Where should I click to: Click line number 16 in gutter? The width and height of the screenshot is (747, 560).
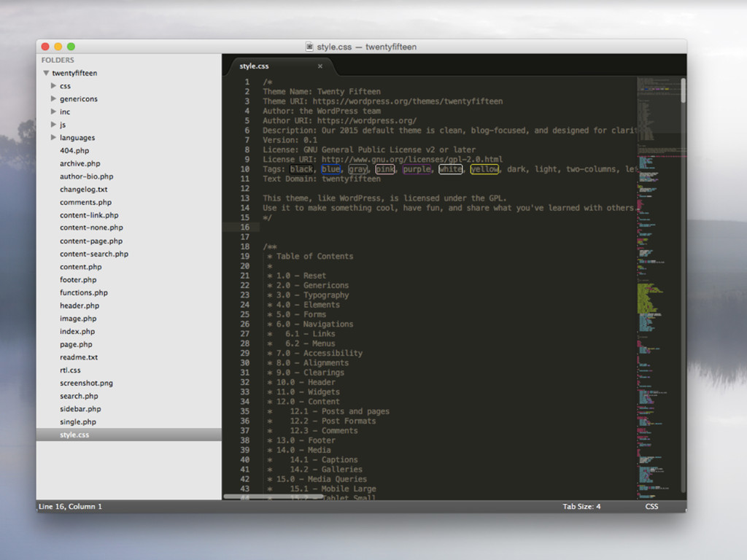245,227
